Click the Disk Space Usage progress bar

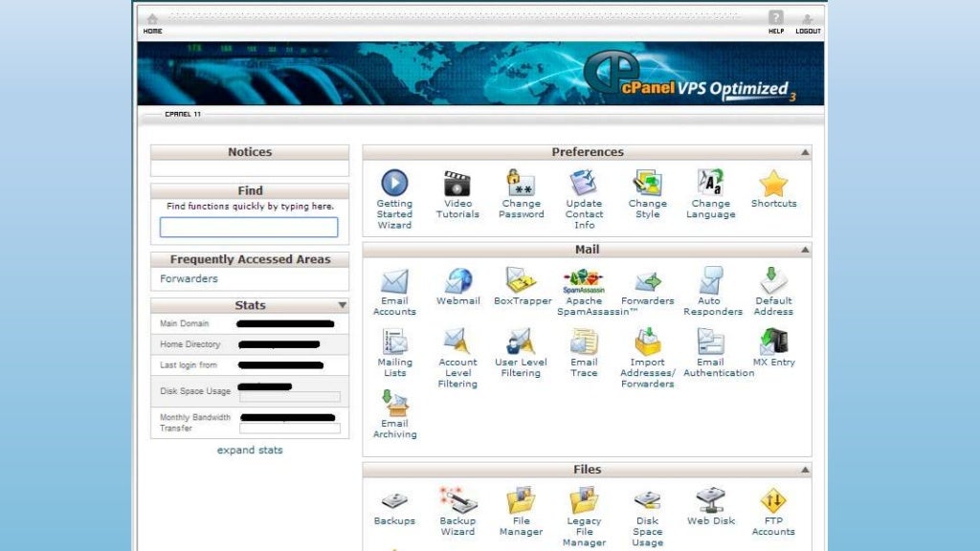tap(290, 397)
